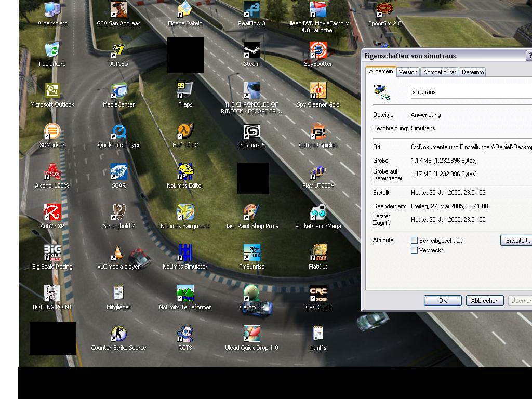Screen dimensions: 532x399
Task: Open the GTA San Andreas desktop icon
Action: coord(118,10)
